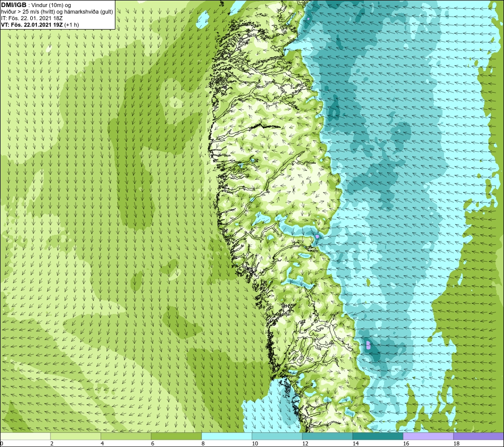Click the legend tick label "8"
504x447 pixels.
pos(203,443)
